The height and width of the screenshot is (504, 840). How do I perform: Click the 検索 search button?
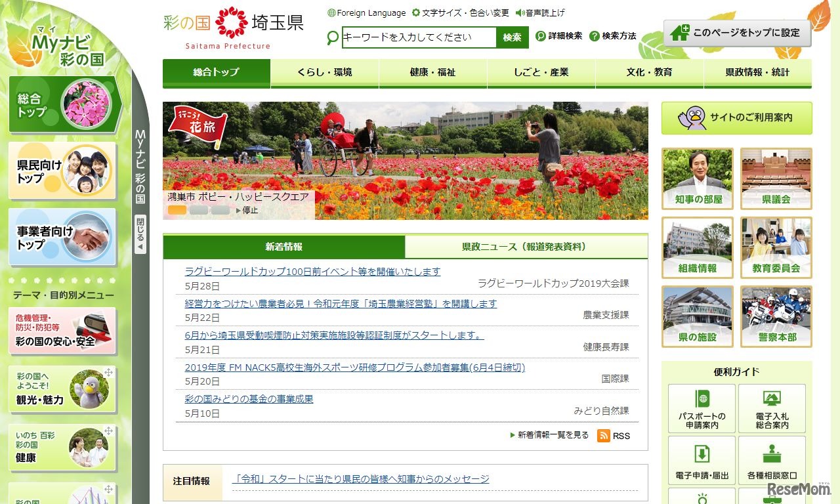(x=513, y=37)
